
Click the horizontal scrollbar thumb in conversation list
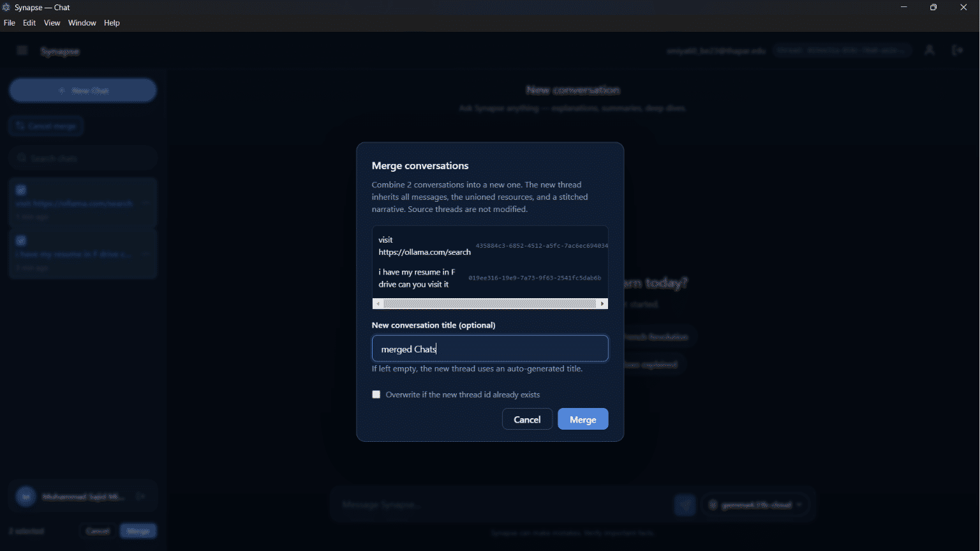(x=489, y=304)
